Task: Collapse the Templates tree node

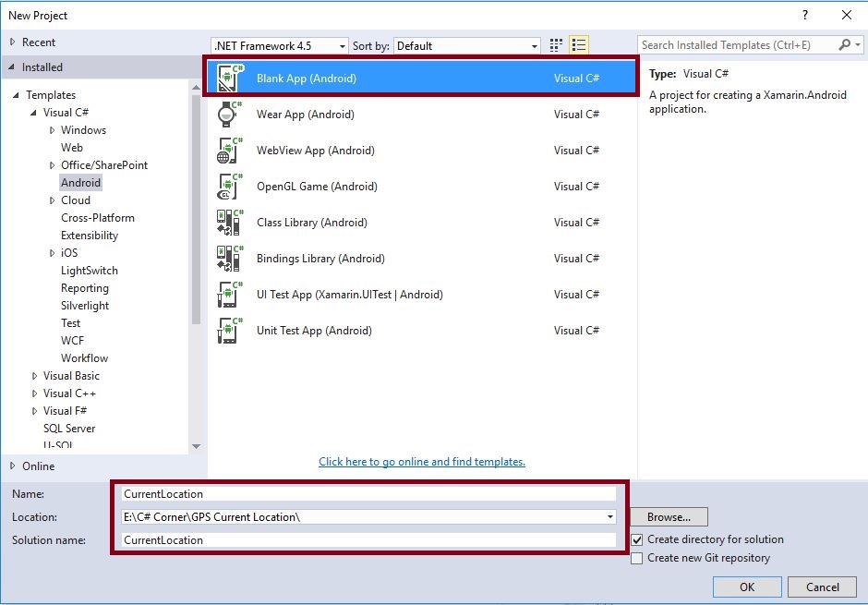Action: [x=16, y=95]
